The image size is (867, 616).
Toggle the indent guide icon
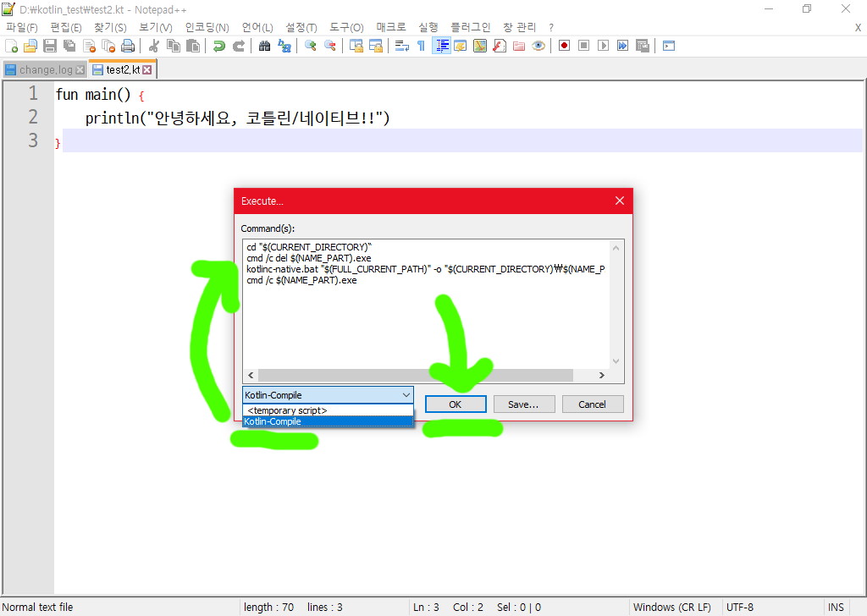coord(441,46)
